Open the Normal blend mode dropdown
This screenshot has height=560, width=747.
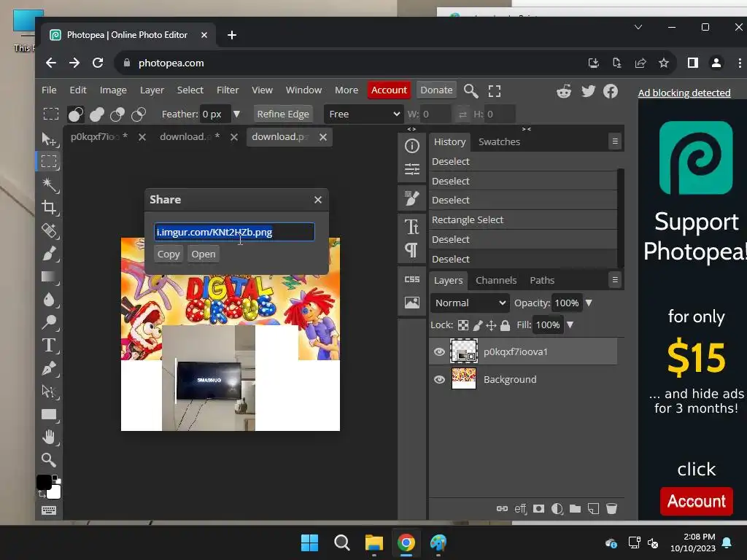[x=470, y=303]
